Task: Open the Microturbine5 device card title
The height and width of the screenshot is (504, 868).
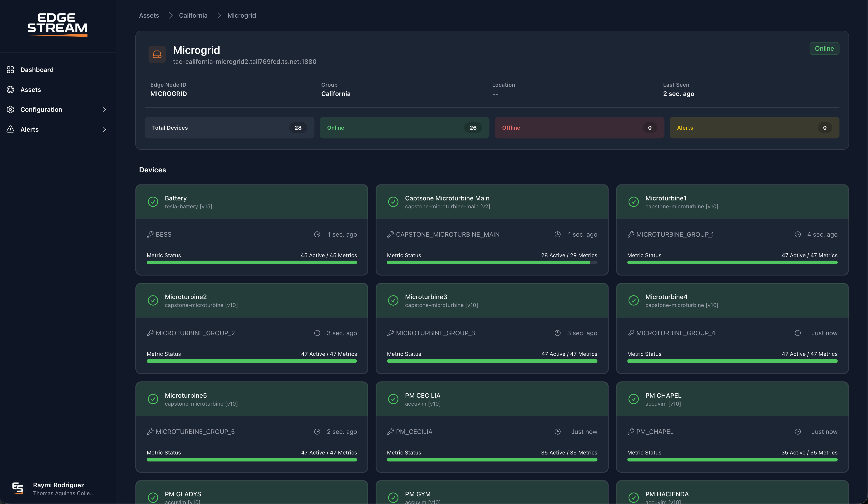Action: point(186,395)
